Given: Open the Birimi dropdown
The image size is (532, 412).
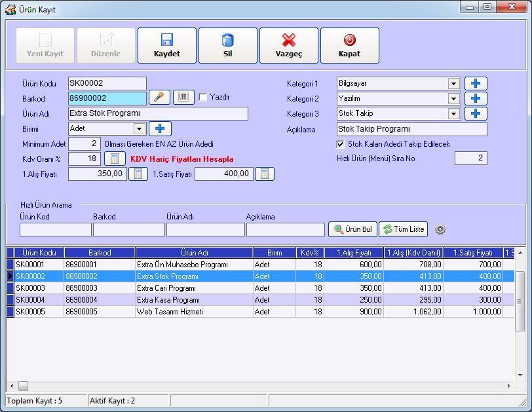Looking at the screenshot, I should [x=139, y=129].
